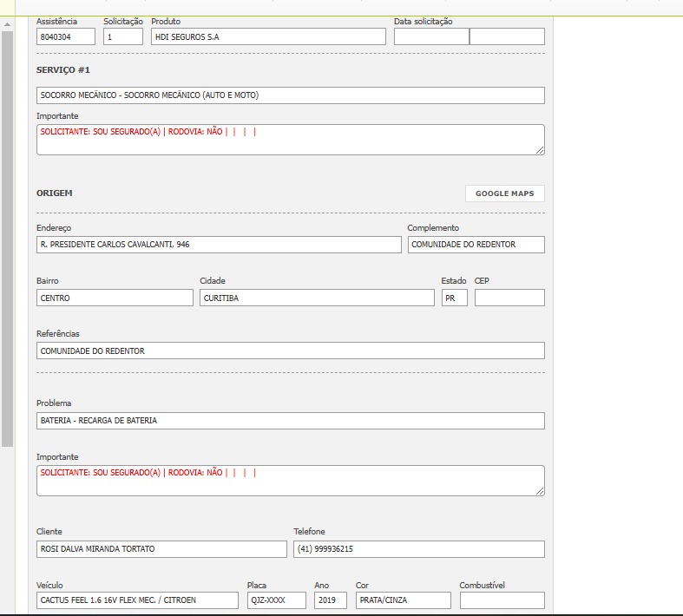Screen dimensions: 683x616
Task: Click the Assistência field showing 8040304
Action: click(66, 36)
